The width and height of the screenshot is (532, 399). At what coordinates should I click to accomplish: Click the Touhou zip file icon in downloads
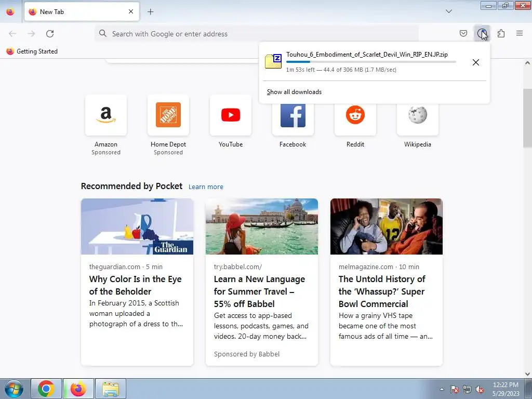pyautogui.click(x=273, y=61)
